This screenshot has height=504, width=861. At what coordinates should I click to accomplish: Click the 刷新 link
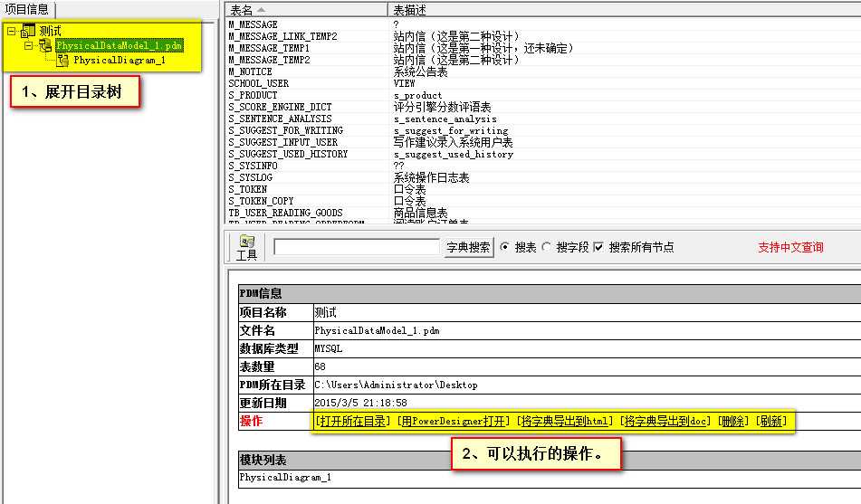point(771,421)
